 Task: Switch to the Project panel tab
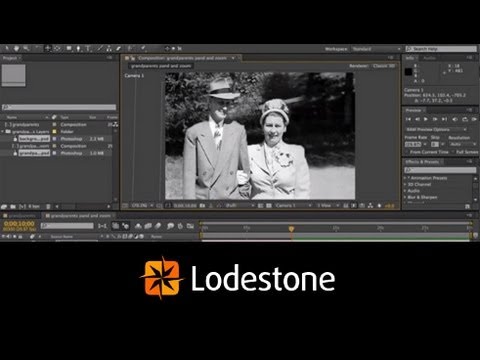coord(10,58)
